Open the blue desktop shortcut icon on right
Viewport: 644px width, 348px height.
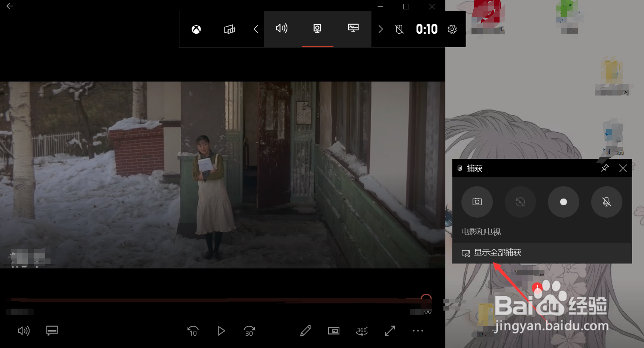point(613,137)
